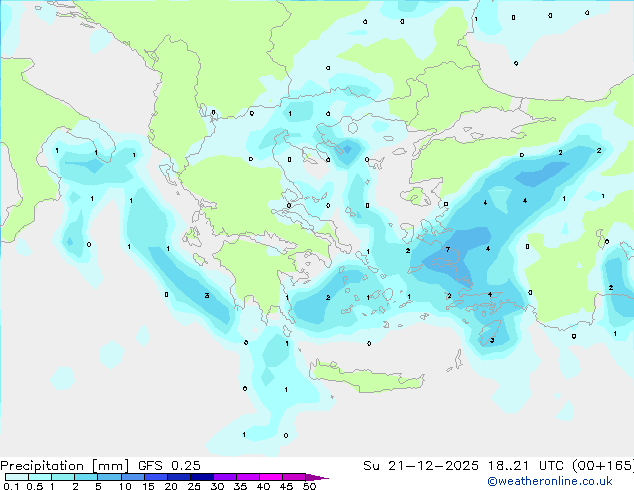Click the '0.5' legend tick label
The height and width of the screenshot is (490, 634).
coord(34,486)
